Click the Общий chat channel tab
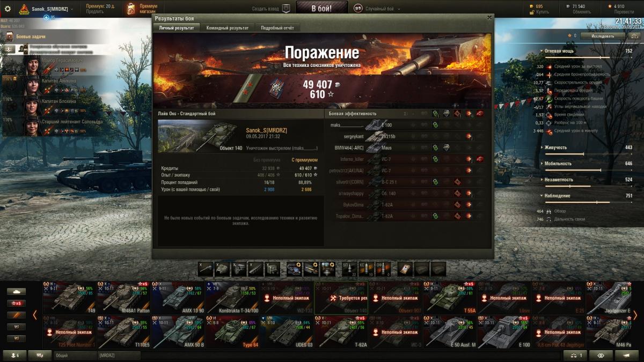644x362 pixels. click(x=74, y=355)
